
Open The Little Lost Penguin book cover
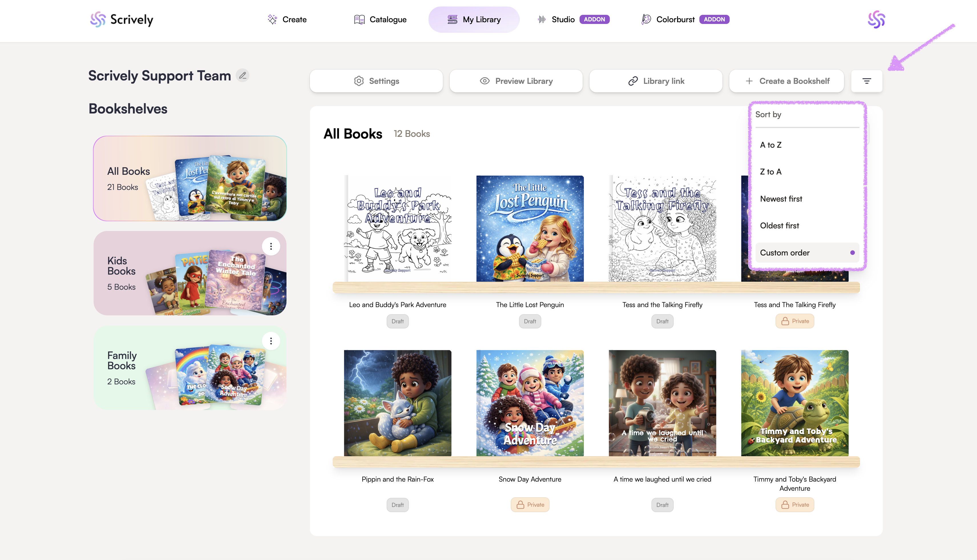(530, 228)
